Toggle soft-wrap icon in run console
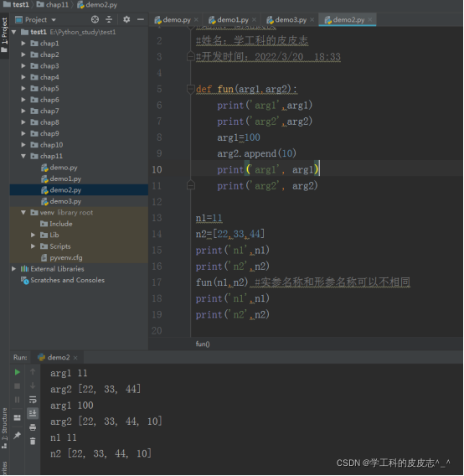 pos(33,400)
